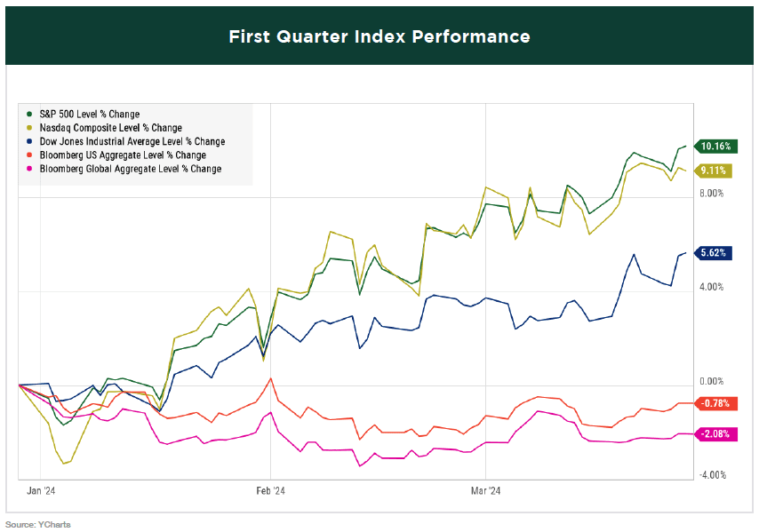Image resolution: width=759 pixels, height=532 pixels.
Task: Click the Nasdaq Composite yellow legend dot
Action: (x=30, y=128)
